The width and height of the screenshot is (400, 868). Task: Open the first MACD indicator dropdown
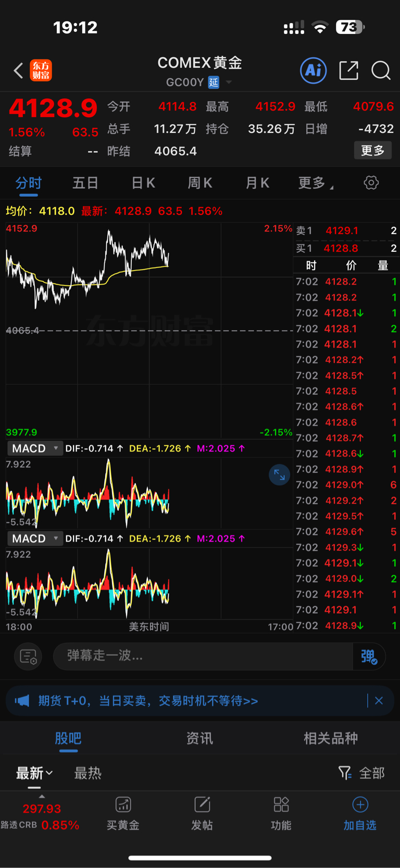pos(35,448)
